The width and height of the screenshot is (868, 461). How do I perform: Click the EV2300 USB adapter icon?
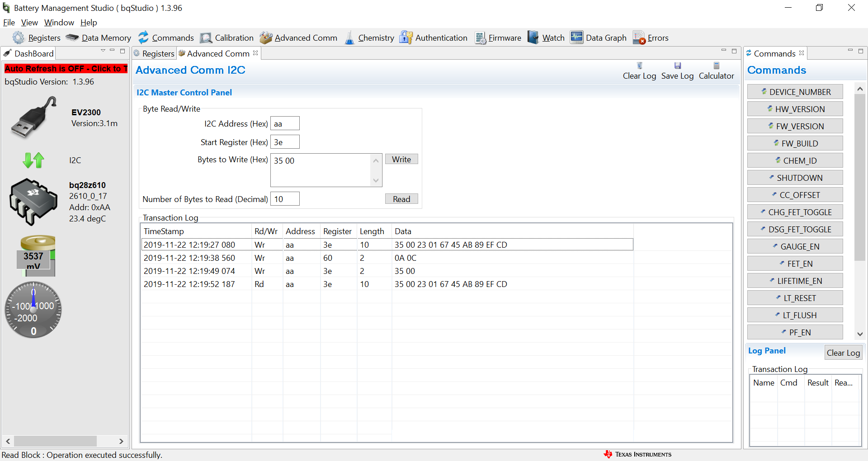(33, 118)
